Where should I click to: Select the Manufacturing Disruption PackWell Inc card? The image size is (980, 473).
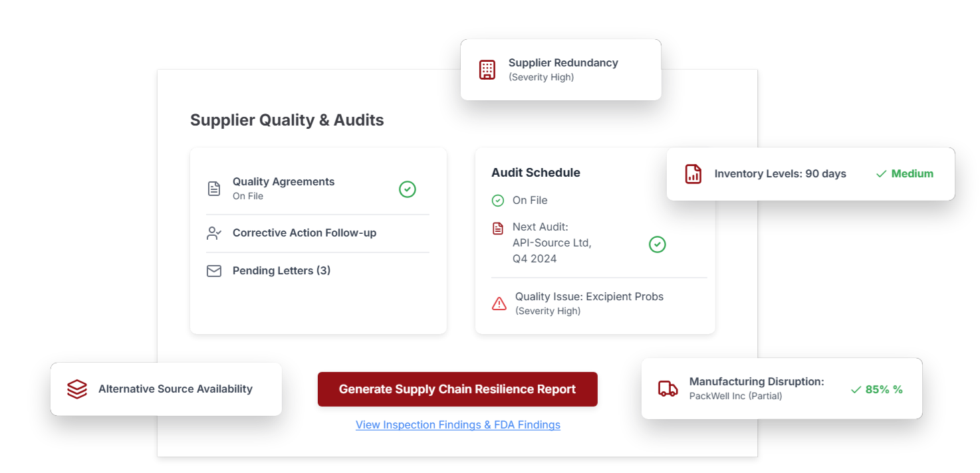[782, 389]
